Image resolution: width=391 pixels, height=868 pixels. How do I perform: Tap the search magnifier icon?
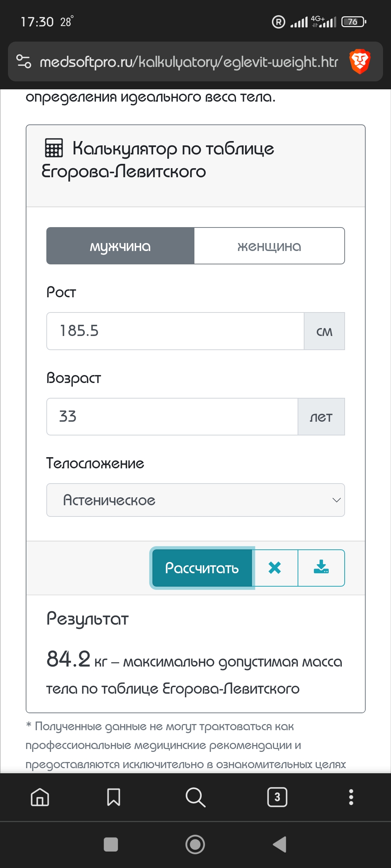195,797
